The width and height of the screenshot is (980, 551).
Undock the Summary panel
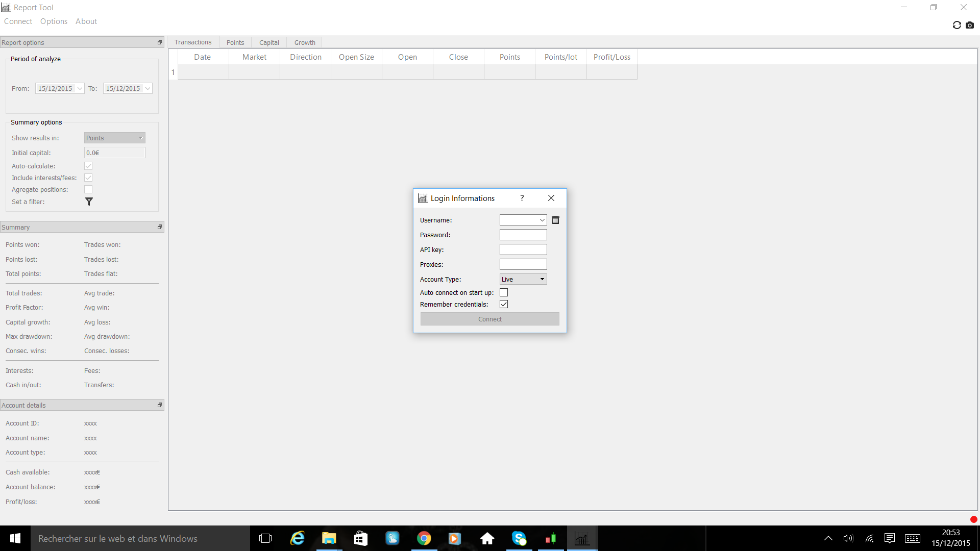pos(159,227)
